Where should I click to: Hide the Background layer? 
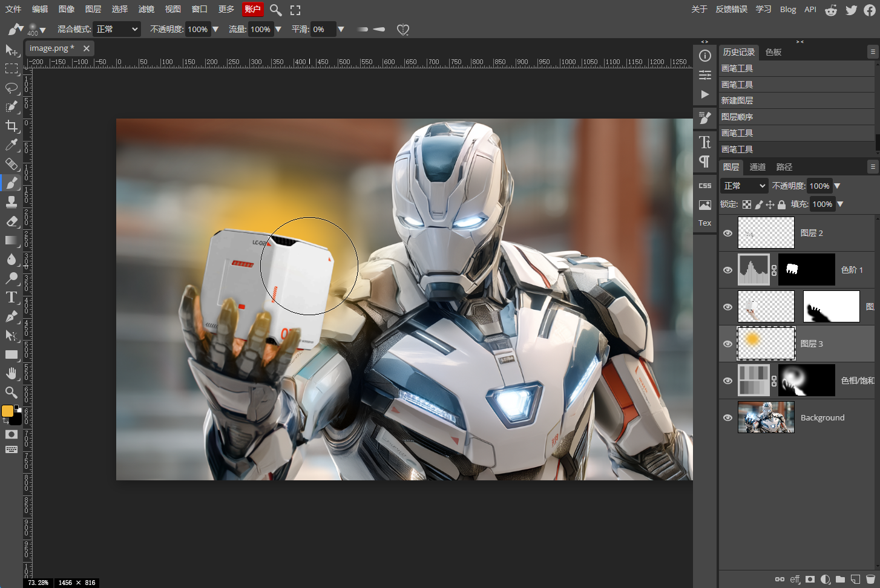727,417
